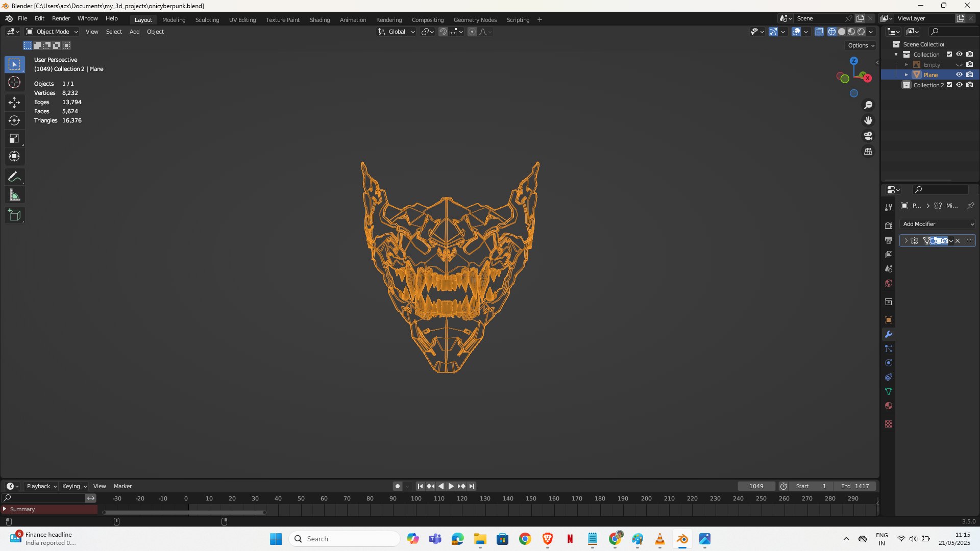Choose the Add Cube tool
The height and width of the screenshot is (551, 980).
(14, 215)
